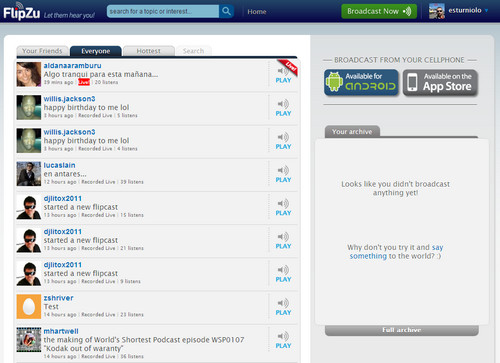Select the Everyone tab
Viewport: 500px width, 363px height.
96,51
